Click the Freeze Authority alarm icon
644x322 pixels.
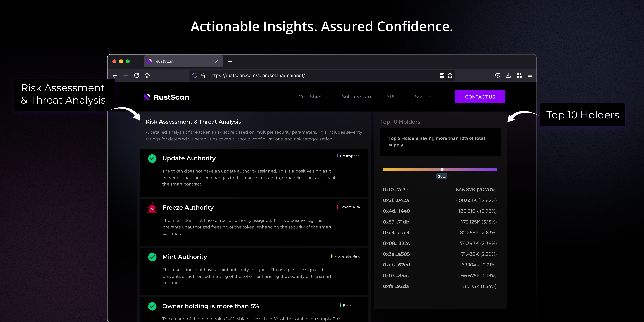tap(152, 208)
